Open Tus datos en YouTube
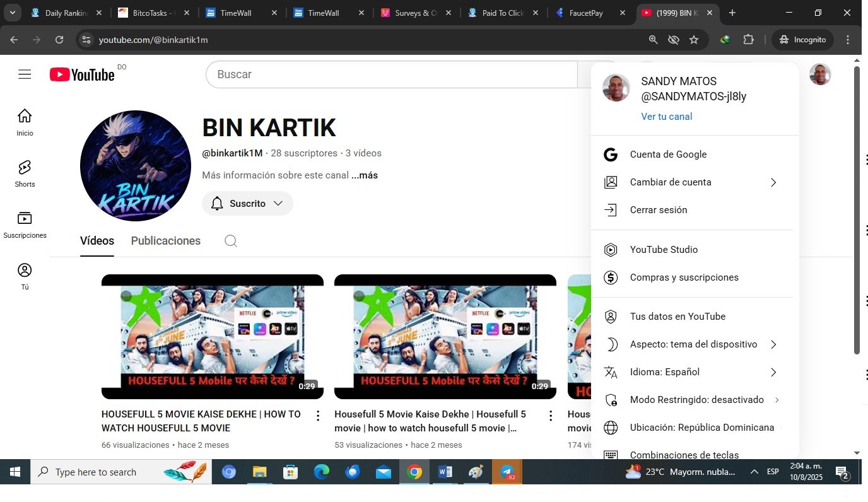The height and width of the screenshot is (502, 868). click(695, 317)
